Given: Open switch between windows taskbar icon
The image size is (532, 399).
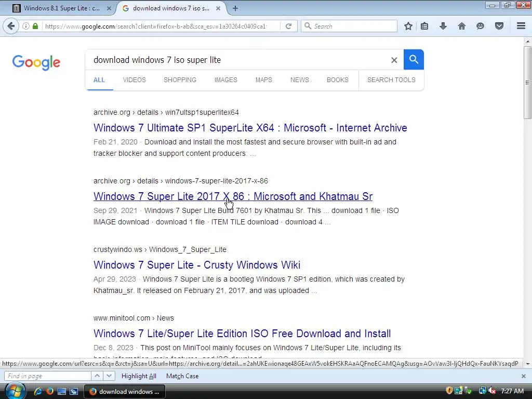Looking at the screenshot, I should click(74, 391).
